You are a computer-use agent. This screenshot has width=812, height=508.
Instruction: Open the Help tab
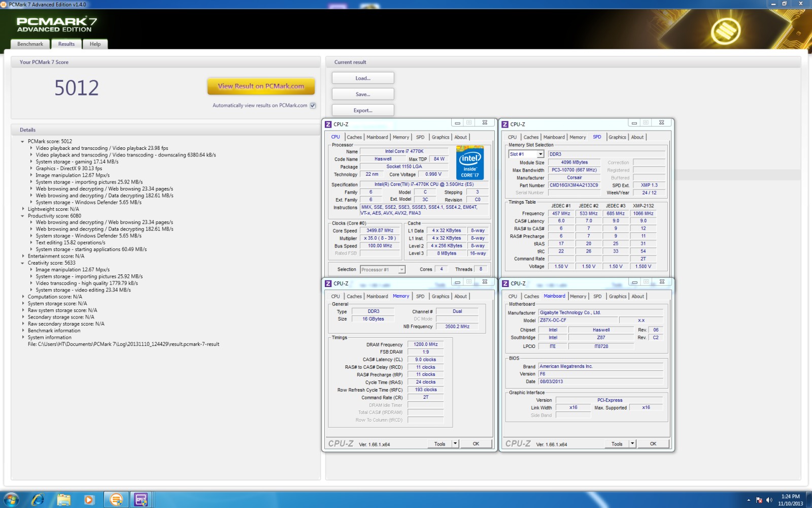pyautogui.click(x=95, y=44)
